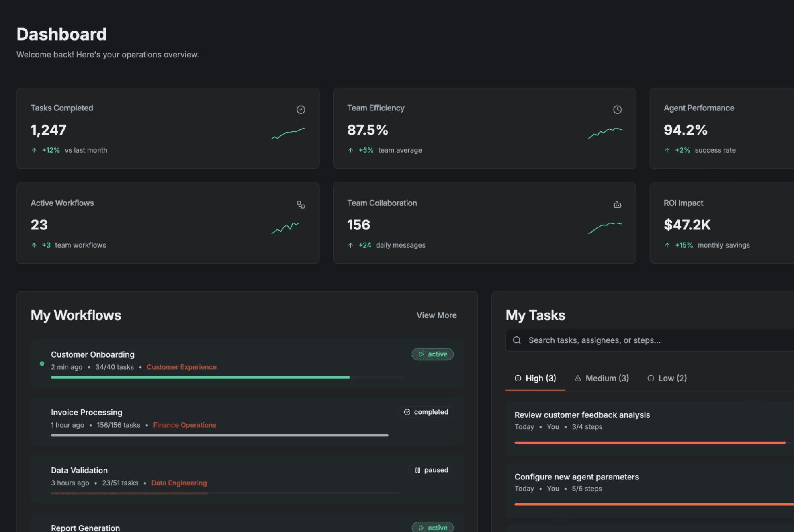Open View More in My Workflows
The image size is (794, 532).
point(436,315)
